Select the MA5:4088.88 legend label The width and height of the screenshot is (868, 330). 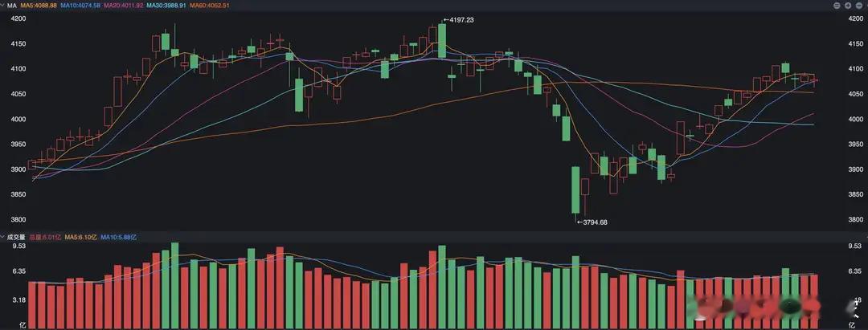(39, 5)
